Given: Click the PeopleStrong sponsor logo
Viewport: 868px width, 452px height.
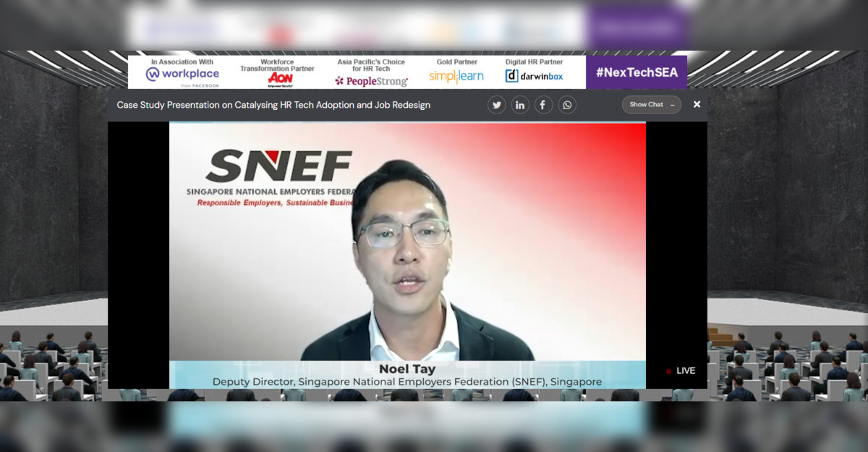Looking at the screenshot, I should click(371, 81).
